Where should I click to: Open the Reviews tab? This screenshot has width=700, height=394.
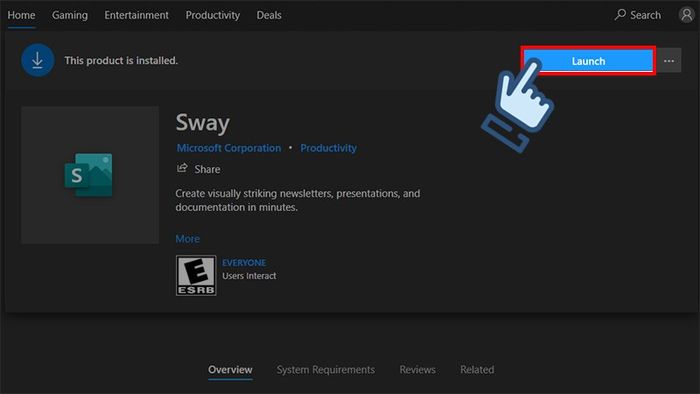point(417,370)
